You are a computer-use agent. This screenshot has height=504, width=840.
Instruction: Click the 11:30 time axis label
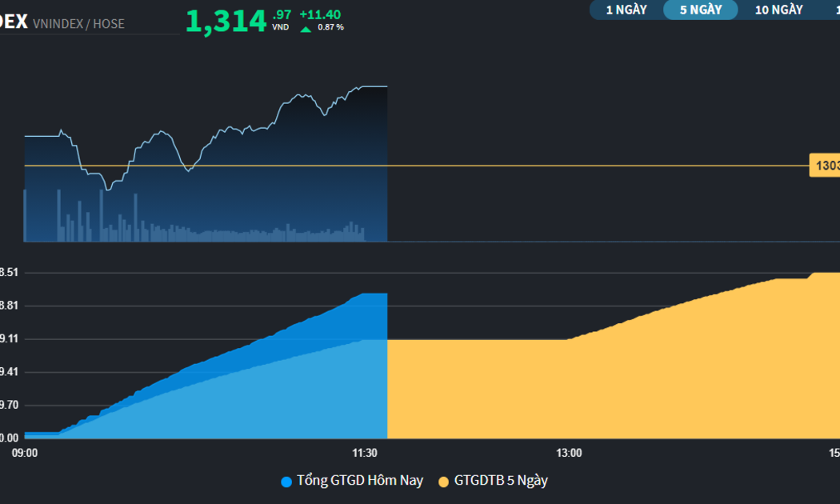click(364, 453)
